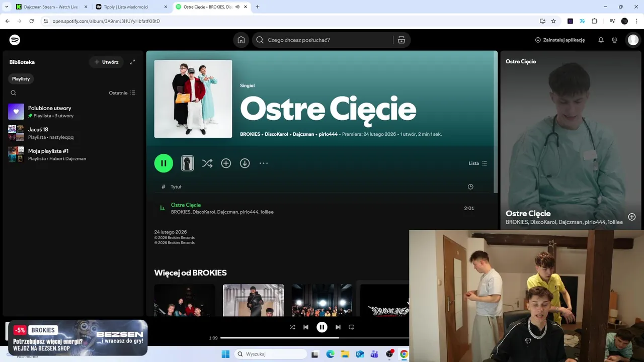This screenshot has width=644, height=362.
Task: Open the second album under Więcej od BROKIES
Action: point(253,300)
